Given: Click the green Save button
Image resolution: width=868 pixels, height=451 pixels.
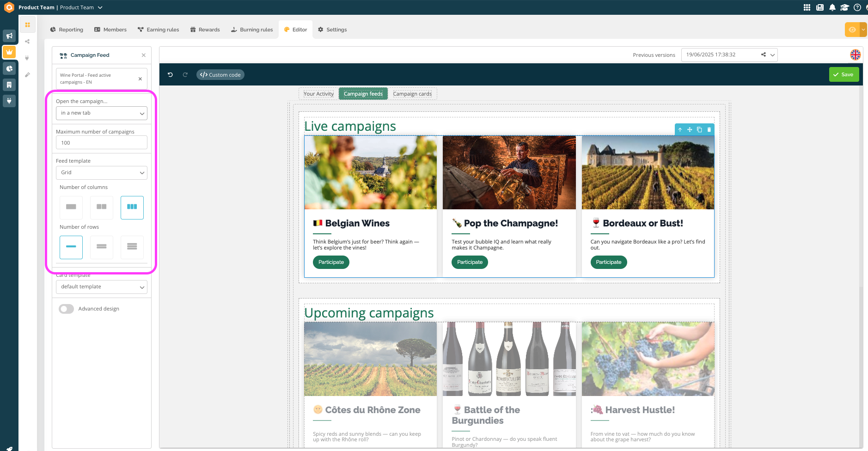Looking at the screenshot, I should pos(844,75).
